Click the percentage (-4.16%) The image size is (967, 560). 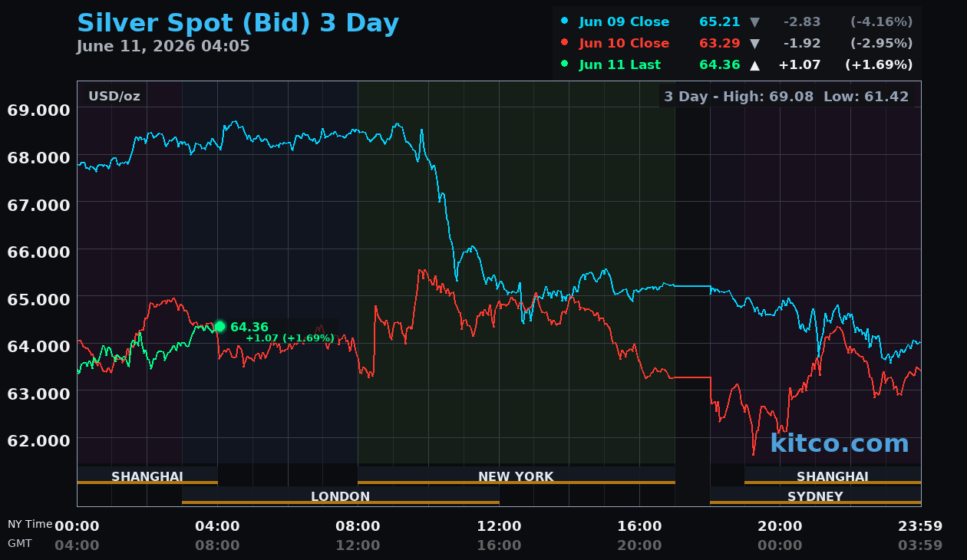tap(881, 22)
